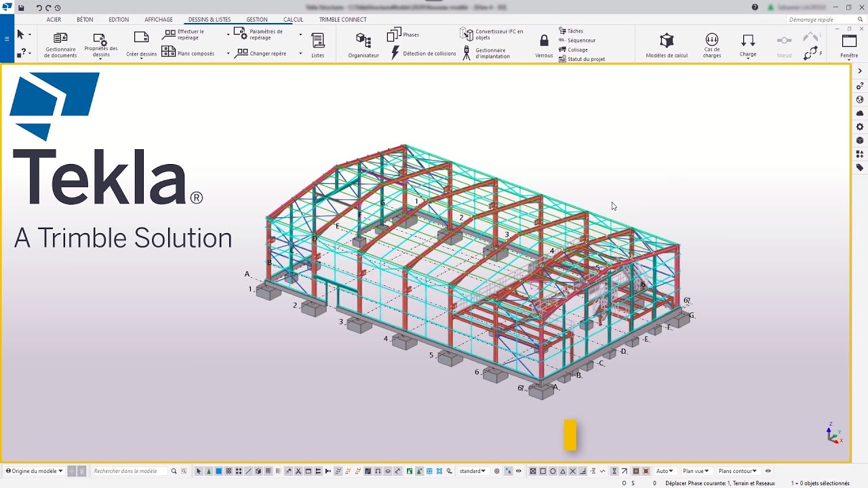Click Créer dessins button
Image resolution: width=868 pixels, height=488 pixels.
click(141, 45)
